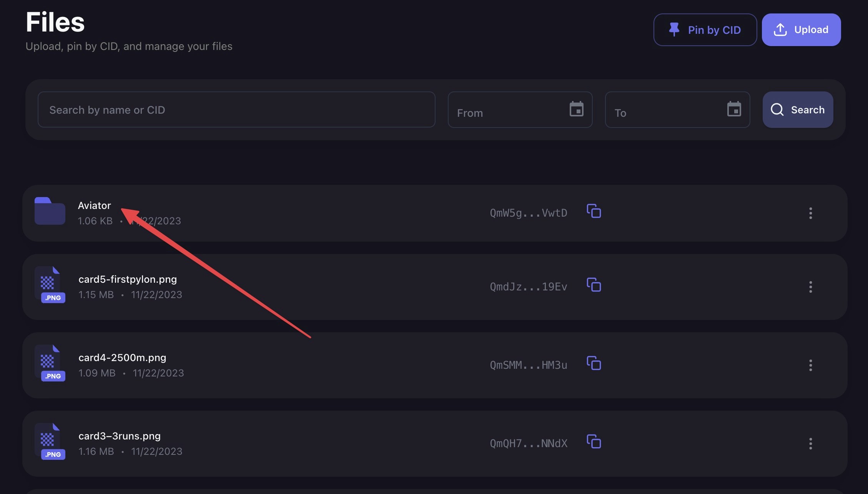Open the Aviator folder icon
868x494 pixels.
tap(49, 211)
